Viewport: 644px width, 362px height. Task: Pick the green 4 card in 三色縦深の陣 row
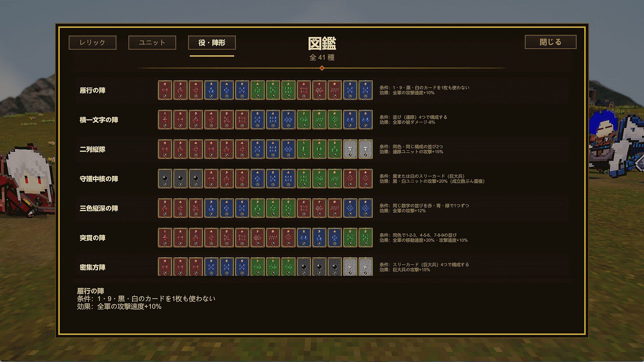coord(273,208)
